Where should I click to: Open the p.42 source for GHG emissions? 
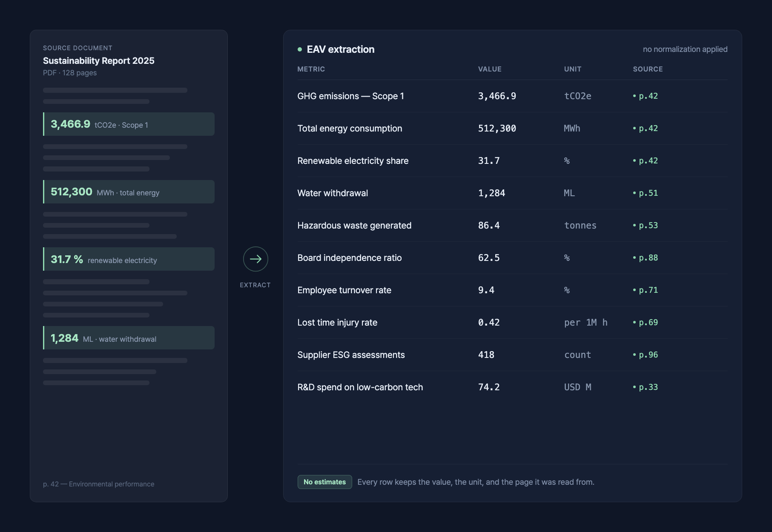646,96
